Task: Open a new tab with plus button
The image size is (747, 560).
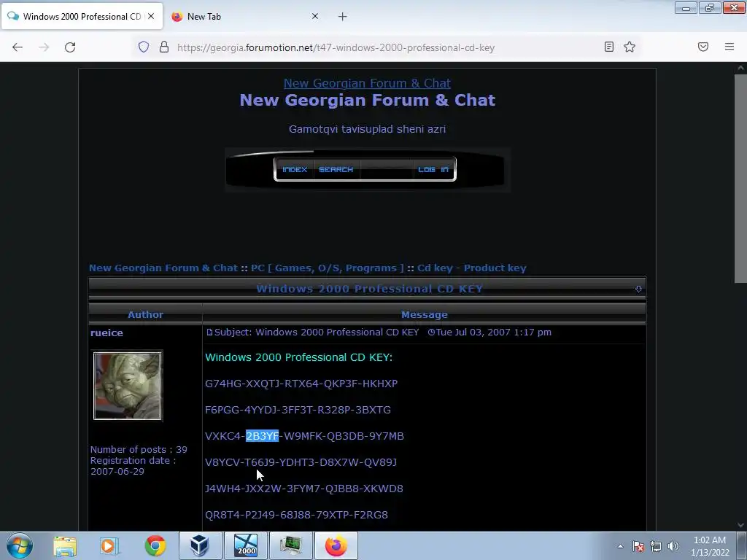Action: [343, 17]
